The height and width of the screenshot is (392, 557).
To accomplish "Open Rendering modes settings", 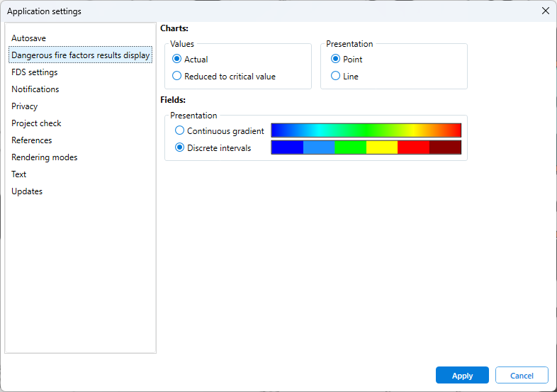I will [45, 157].
